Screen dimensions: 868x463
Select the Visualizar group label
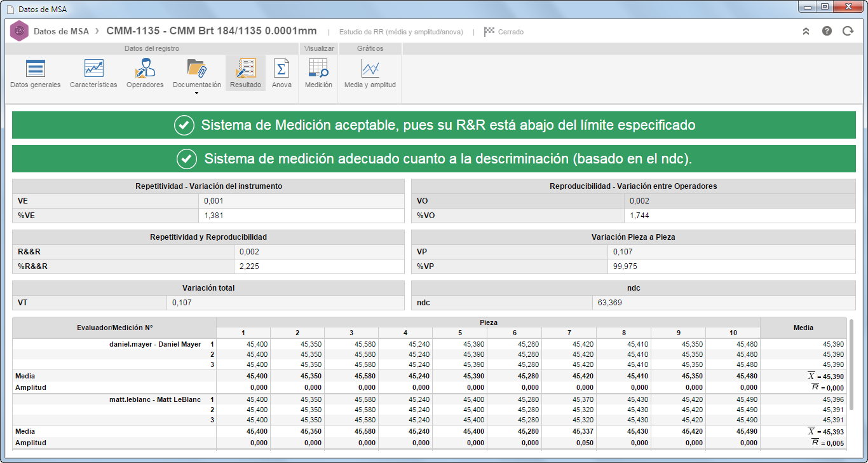[319, 48]
